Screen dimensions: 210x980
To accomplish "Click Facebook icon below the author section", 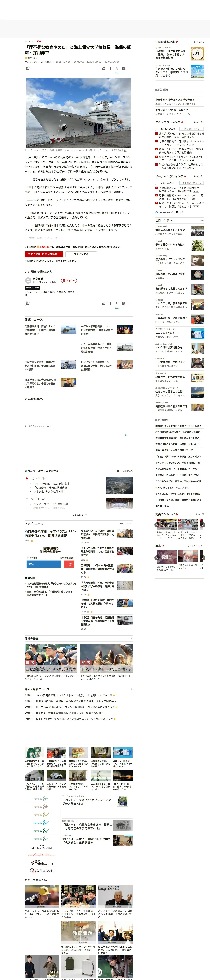I will (x=111, y=304).
